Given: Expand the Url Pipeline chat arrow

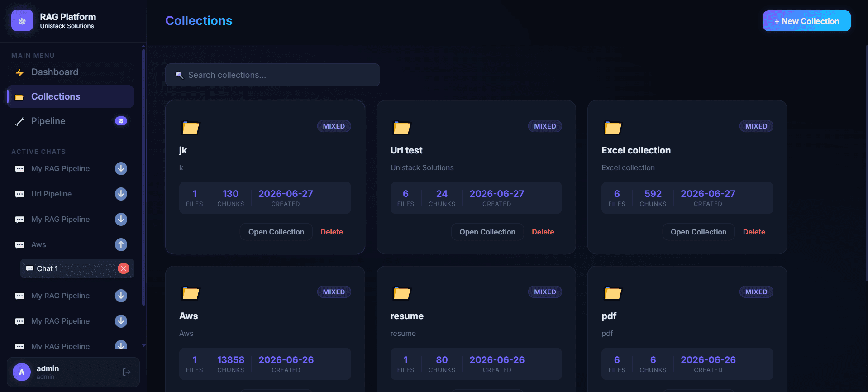Looking at the screenshot, I should (121, 194).
